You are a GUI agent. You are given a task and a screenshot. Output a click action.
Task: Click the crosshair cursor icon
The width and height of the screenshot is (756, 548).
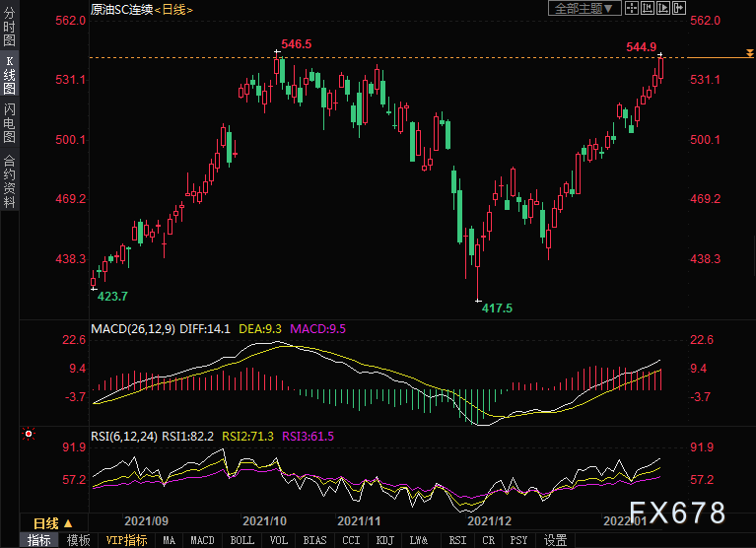[632, 8]
